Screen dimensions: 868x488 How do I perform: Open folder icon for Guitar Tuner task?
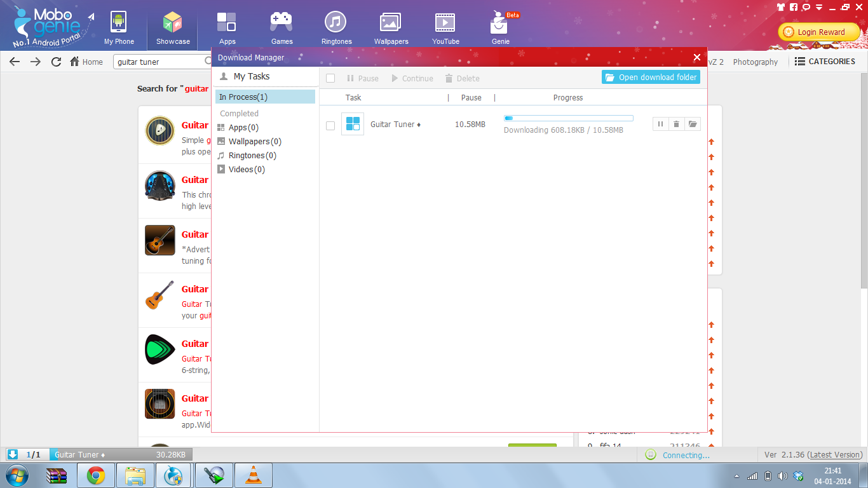[x=693, y=125]
